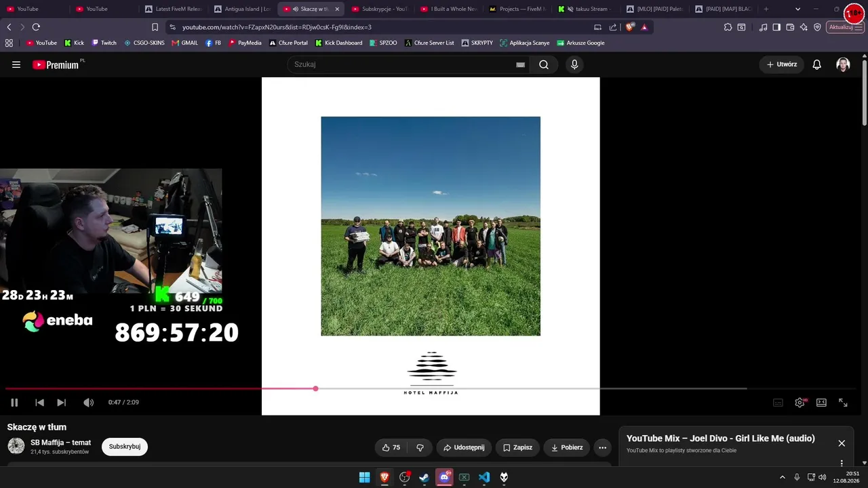The width and height of the screenshot is (868, 488).
Task: Like the video with 75 likes
Action: click(x=391, y=447)
